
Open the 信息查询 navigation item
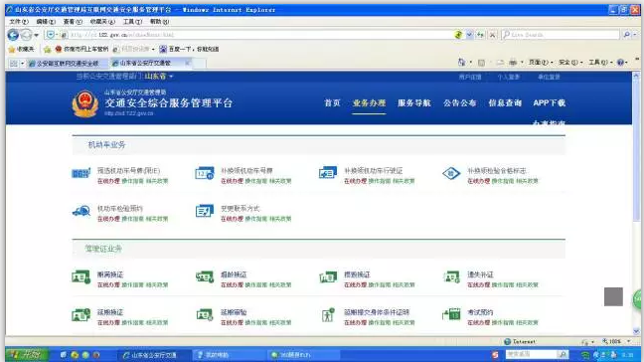click(x=505, y=103)
